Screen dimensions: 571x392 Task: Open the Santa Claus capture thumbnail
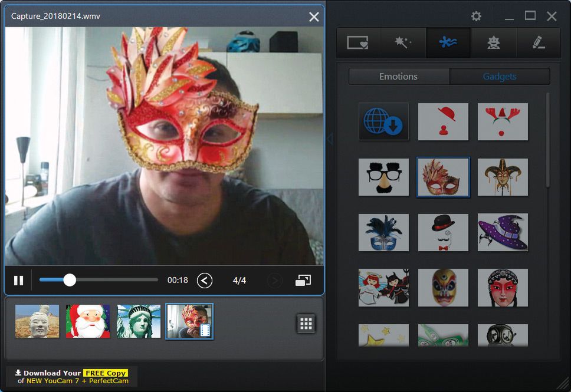click(88, 321)
